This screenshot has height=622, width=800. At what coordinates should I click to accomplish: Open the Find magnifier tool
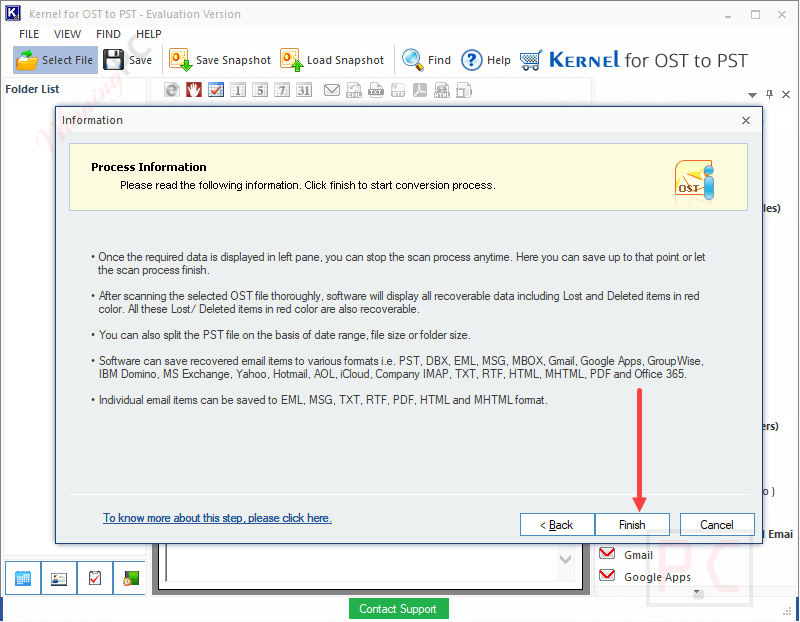coord(412,60)
